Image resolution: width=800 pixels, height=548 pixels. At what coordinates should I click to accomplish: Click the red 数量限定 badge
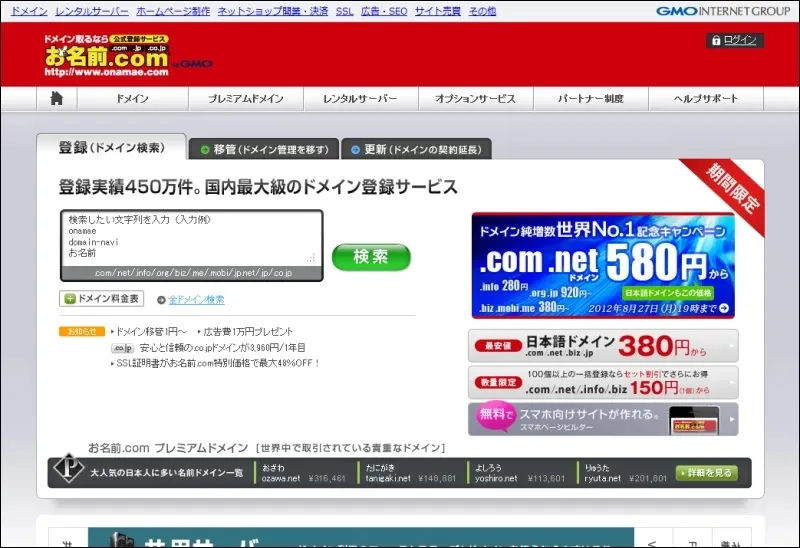pos(498,382)
